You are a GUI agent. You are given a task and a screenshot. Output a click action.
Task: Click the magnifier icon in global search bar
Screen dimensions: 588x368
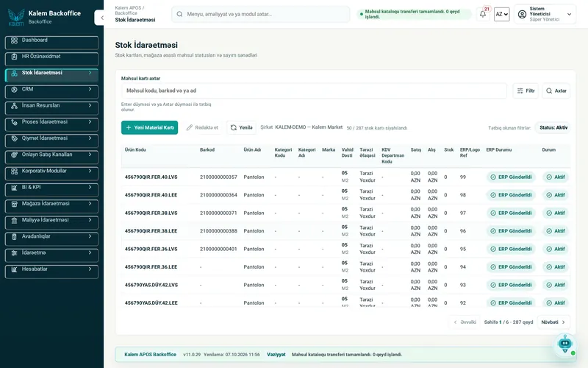click(x=179, y=14)
